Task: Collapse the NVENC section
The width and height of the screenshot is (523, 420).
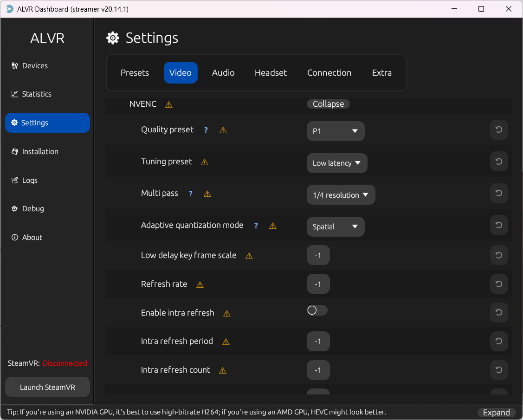Action: (x=328, y=104)
